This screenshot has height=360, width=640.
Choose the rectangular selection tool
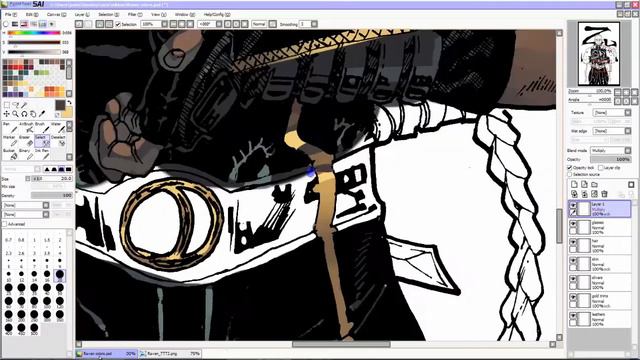[7, 105]
